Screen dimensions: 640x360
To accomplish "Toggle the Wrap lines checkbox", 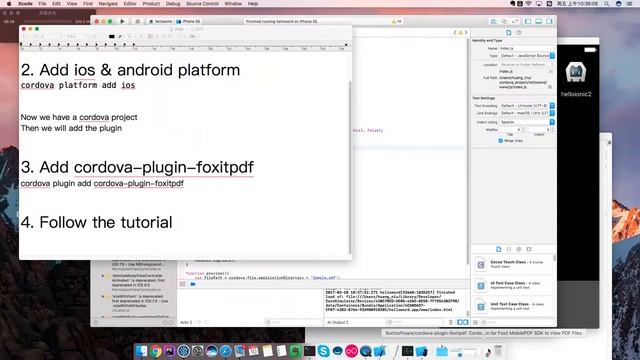I will 500,141.
